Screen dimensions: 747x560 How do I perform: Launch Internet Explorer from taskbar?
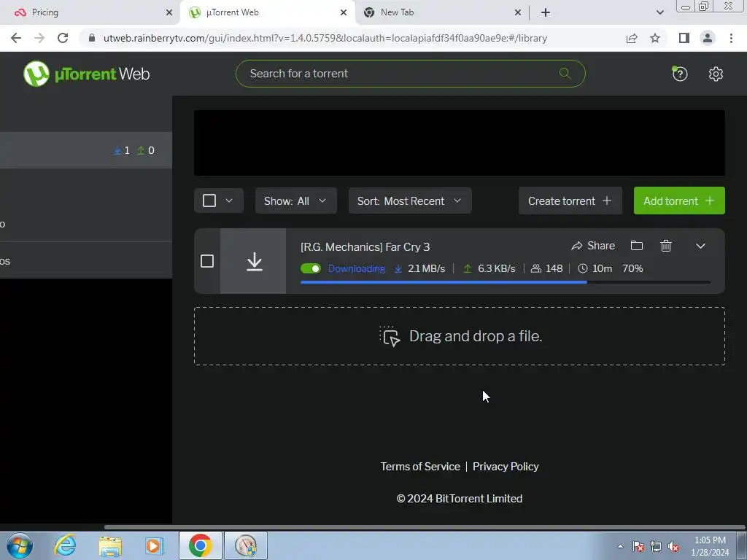(x=65, y=545)
